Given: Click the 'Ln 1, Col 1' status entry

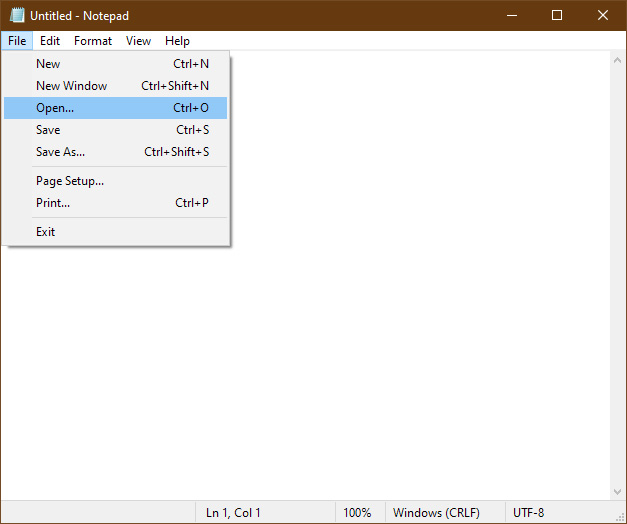Looking at the screenshot, I should coord(233,512).
